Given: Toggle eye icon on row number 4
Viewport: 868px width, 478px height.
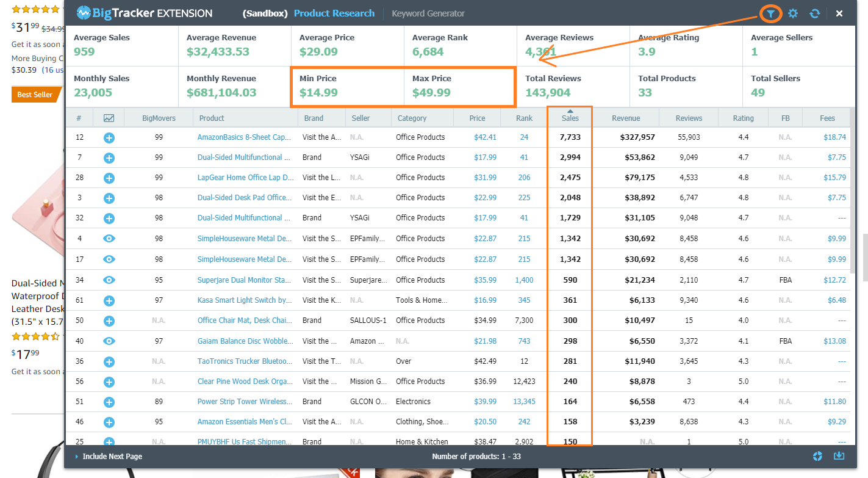Looking at the screenshot, I should 109,239.
